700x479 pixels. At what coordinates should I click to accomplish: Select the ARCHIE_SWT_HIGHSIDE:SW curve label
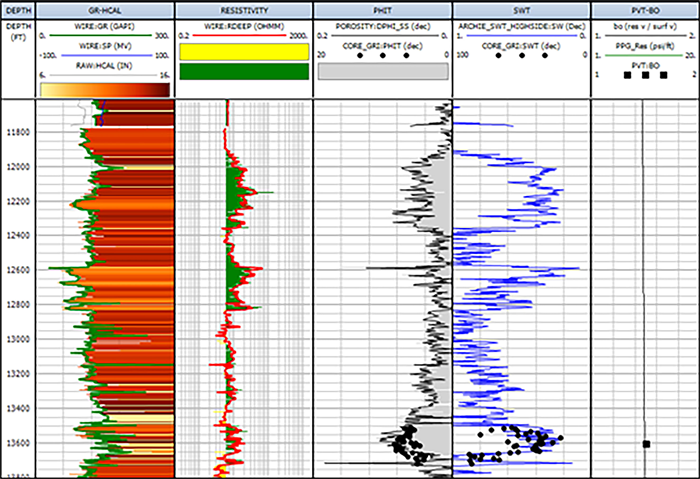click(x=521, y=24)
